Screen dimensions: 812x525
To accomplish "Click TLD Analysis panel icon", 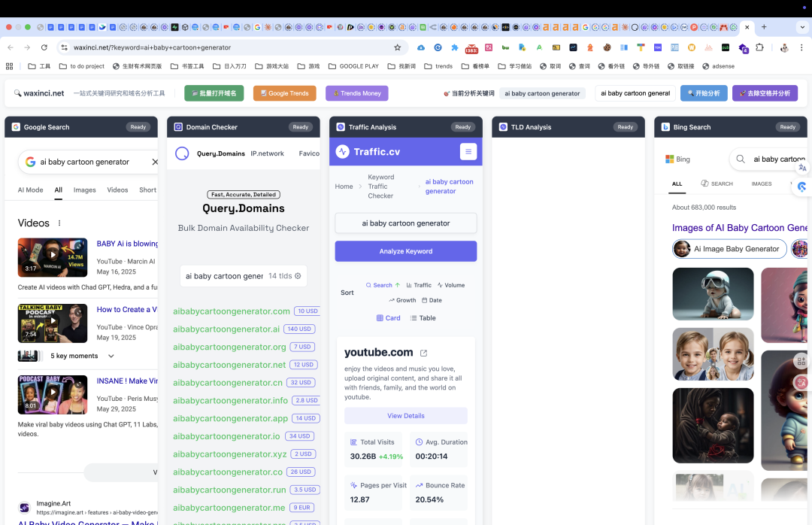I will point(503,127).
